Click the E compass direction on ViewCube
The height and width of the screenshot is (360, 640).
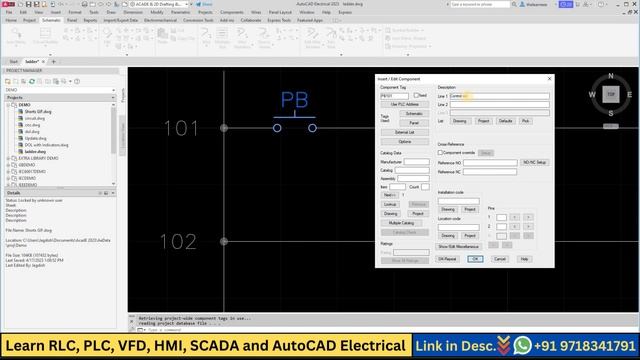pos(629,95)
